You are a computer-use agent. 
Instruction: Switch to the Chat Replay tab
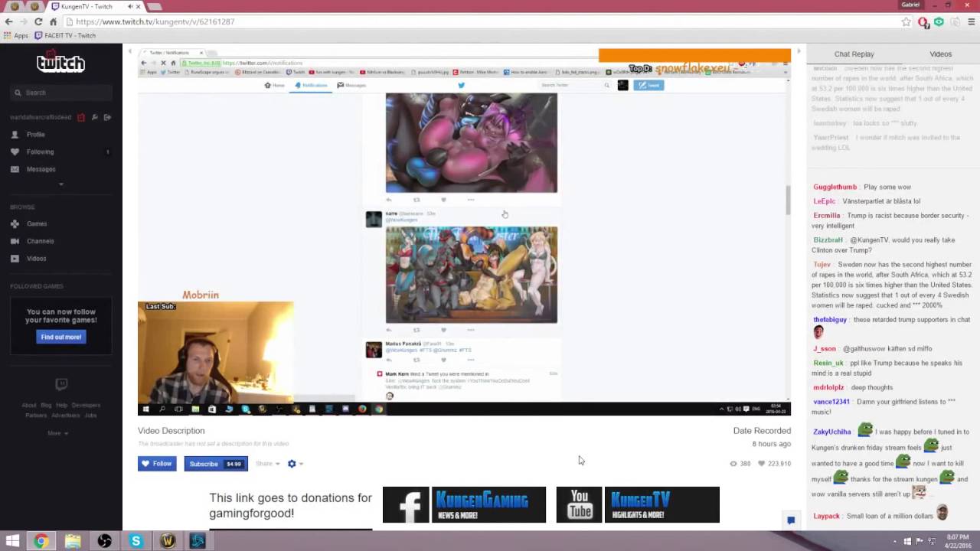pyautogui.click(x=854, y=54)
